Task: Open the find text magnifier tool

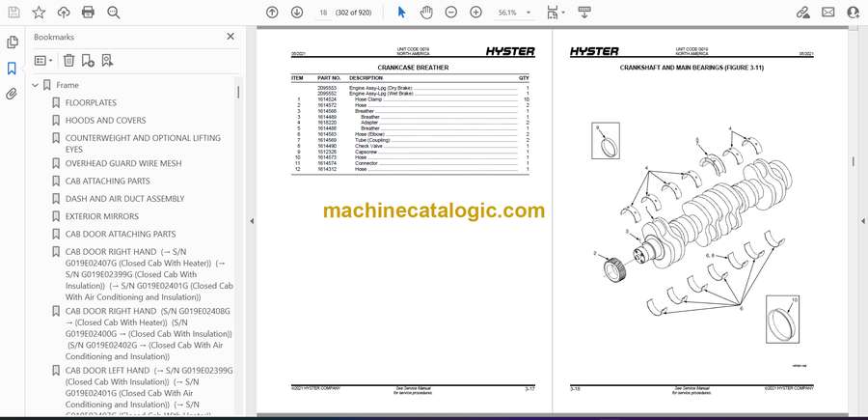Action: (x=114, y=13)
